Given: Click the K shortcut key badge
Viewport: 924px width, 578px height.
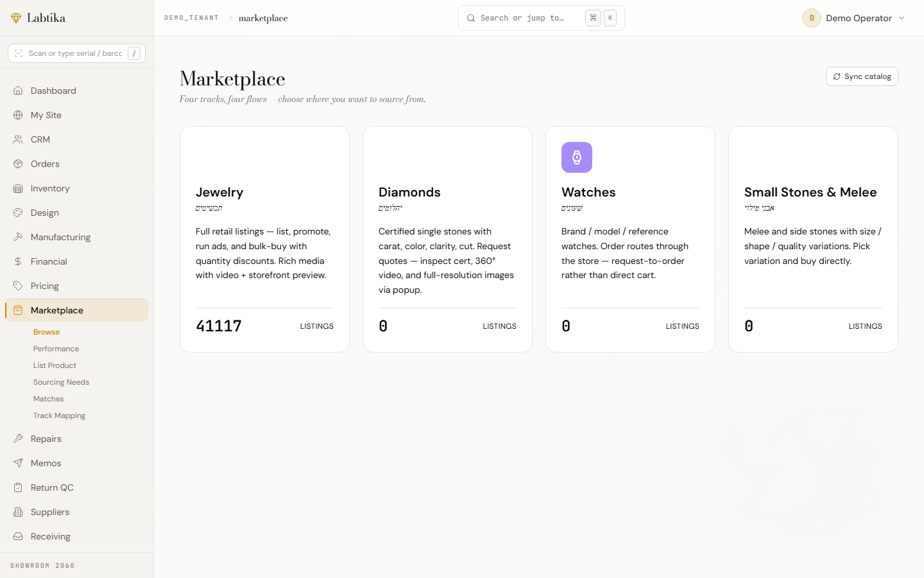Looking at the screenshot, I should coord(610,18).
